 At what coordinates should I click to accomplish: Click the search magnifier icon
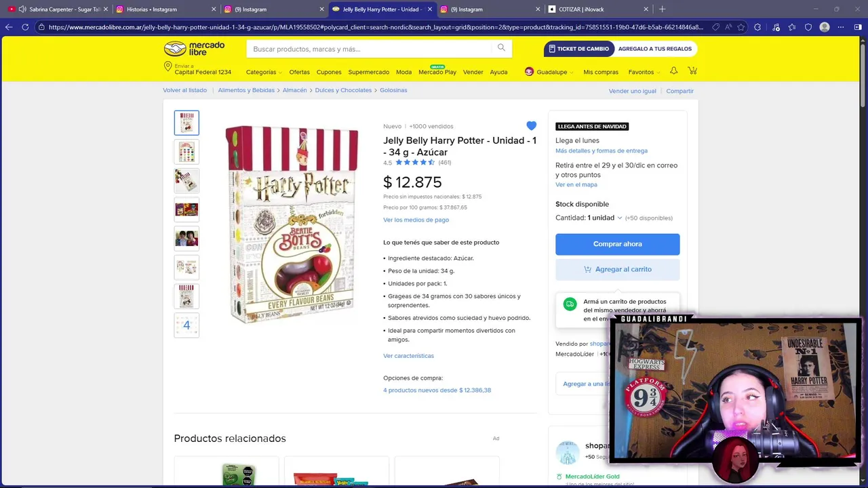click(x=501, y=48)
